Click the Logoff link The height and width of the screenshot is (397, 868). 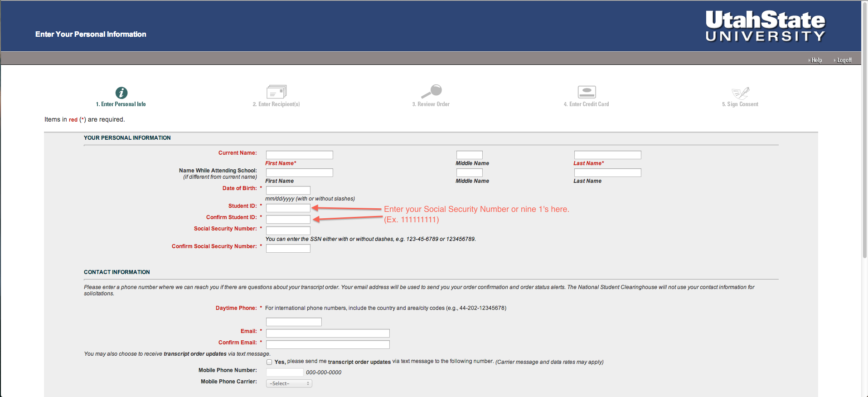point(844,60)
